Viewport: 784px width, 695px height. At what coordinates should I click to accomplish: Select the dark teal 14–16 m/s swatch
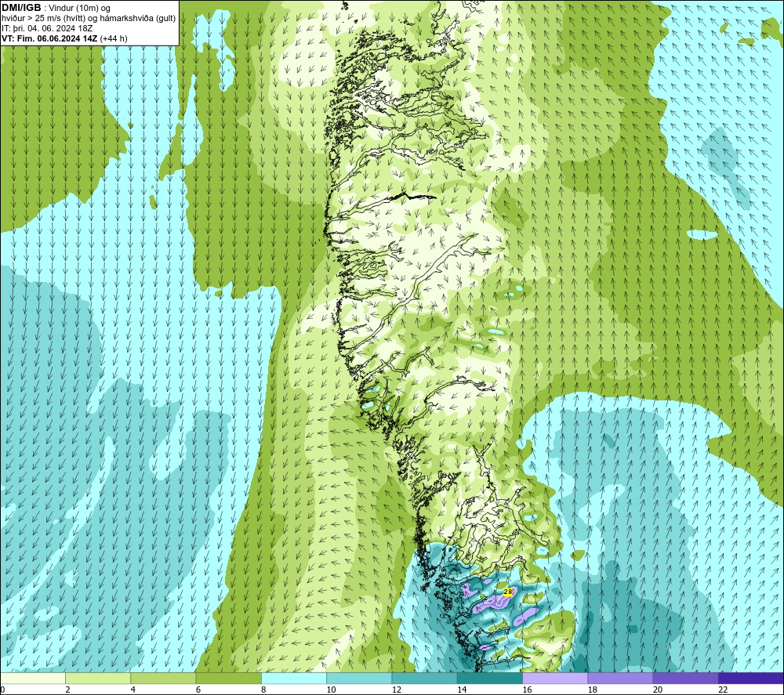490,678
